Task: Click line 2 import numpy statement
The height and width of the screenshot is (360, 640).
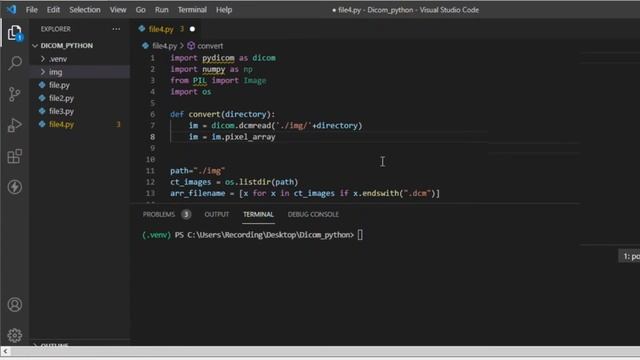Action: pos(211,69)
